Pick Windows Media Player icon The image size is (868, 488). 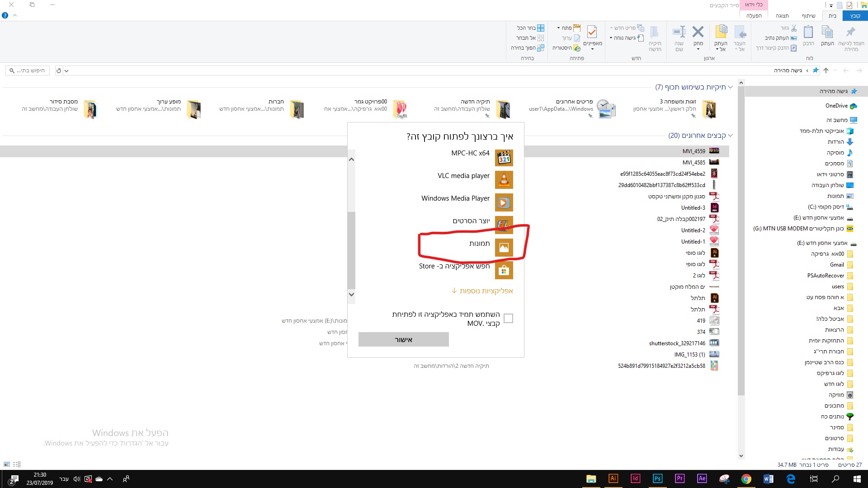tap(504, 202)
